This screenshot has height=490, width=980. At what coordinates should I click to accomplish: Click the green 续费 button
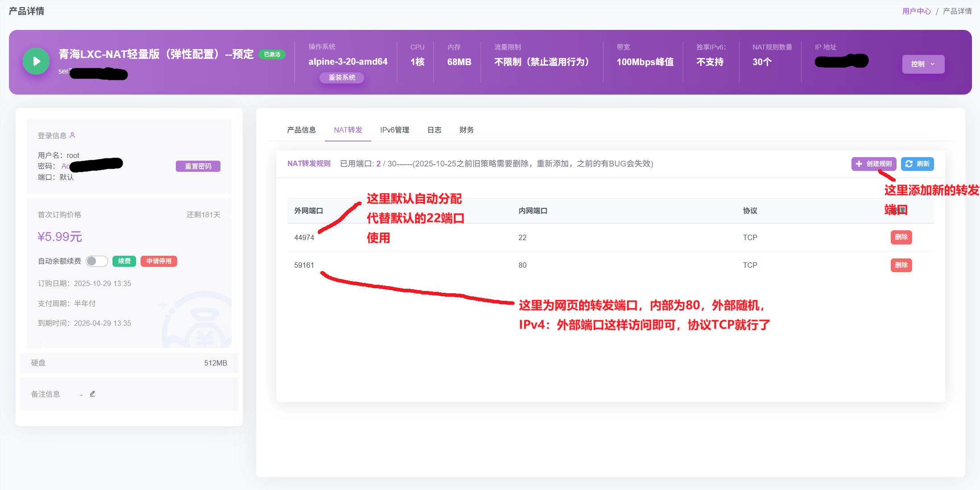(124, 261)
